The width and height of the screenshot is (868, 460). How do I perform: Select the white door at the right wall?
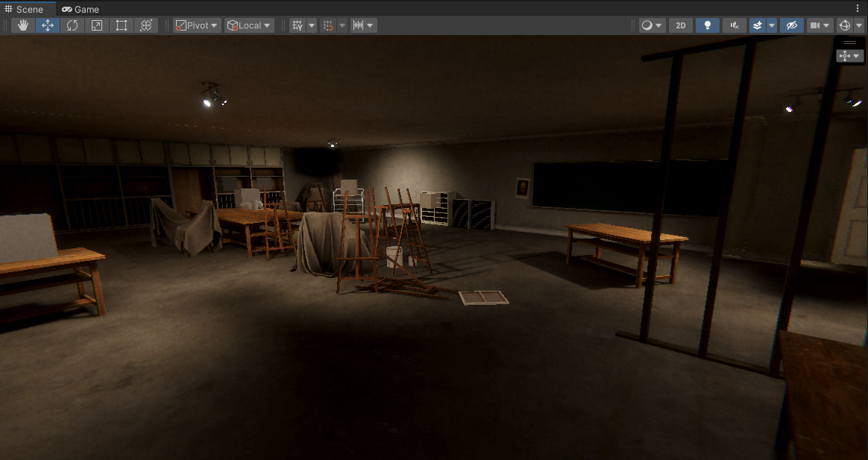tap(852, 207)
